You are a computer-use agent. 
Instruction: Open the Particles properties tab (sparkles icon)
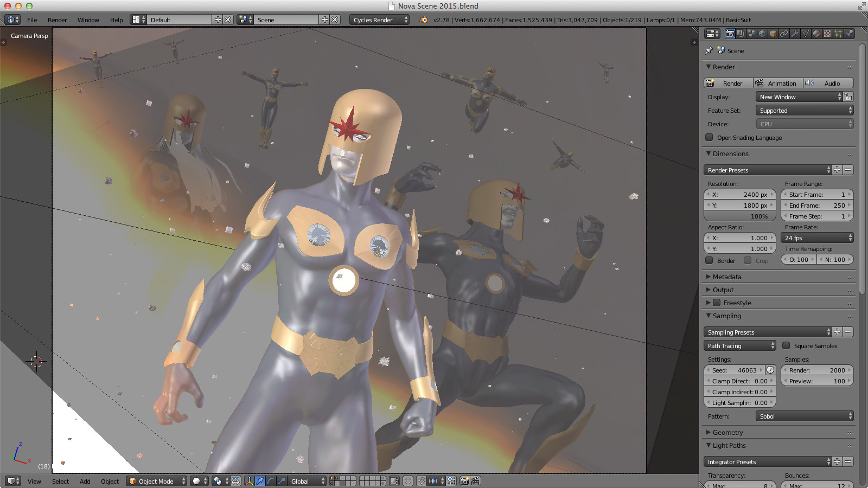pos(838,34)
